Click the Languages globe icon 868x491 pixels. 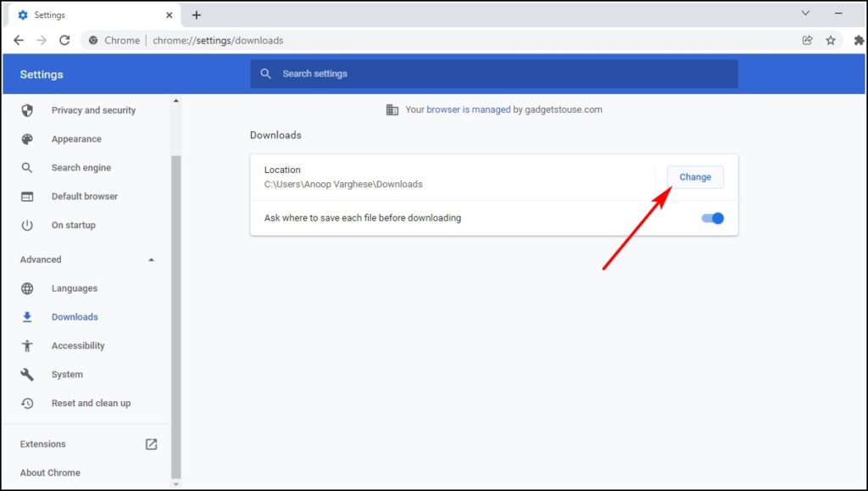click(27, 288)
